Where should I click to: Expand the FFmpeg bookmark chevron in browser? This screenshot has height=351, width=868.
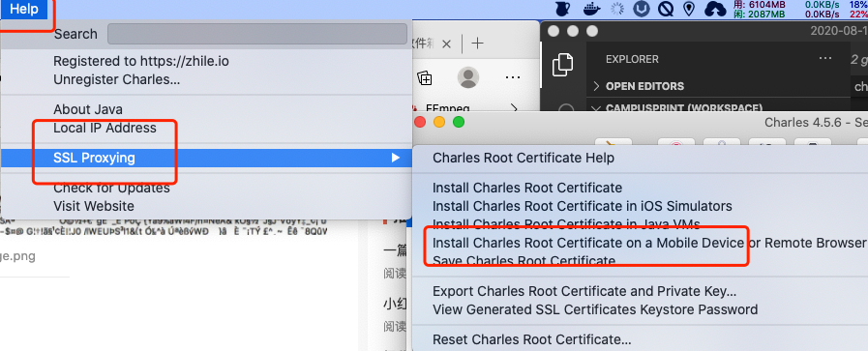pos(514,107)
